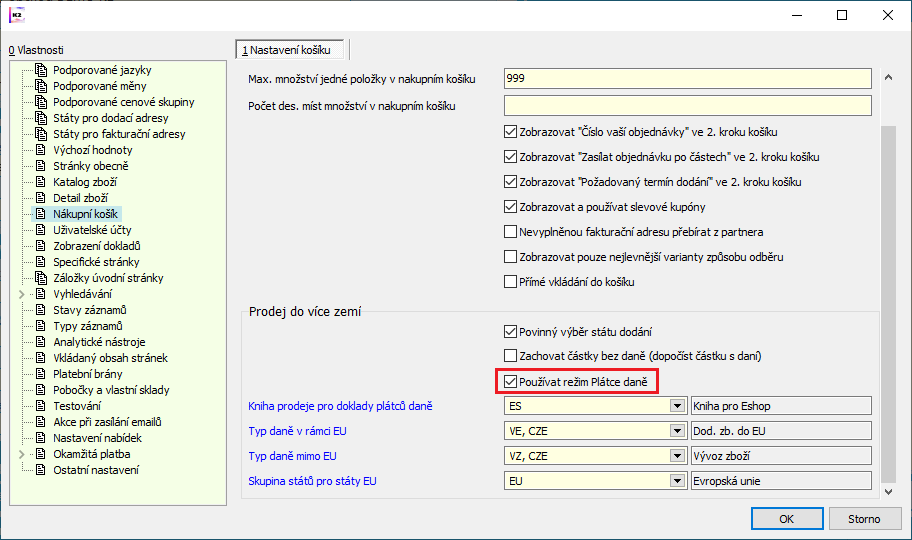
Task: Click the Podporované cenové skupiny icon
Action: tap(41, 102)
